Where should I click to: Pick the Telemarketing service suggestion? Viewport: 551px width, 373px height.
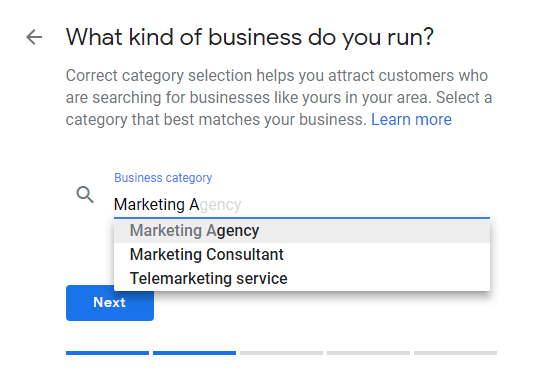click(302, 278)
